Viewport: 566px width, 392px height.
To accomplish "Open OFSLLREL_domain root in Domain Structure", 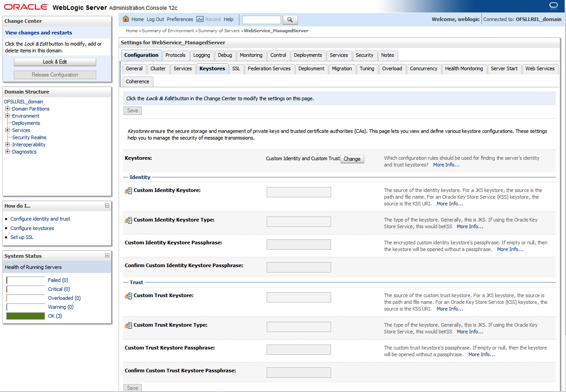I will click(23, 102).
